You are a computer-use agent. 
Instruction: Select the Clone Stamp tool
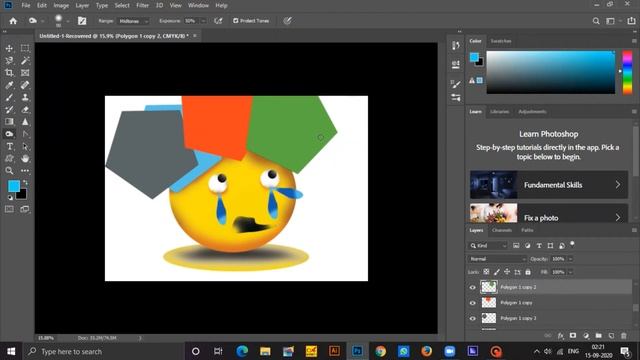25,97
